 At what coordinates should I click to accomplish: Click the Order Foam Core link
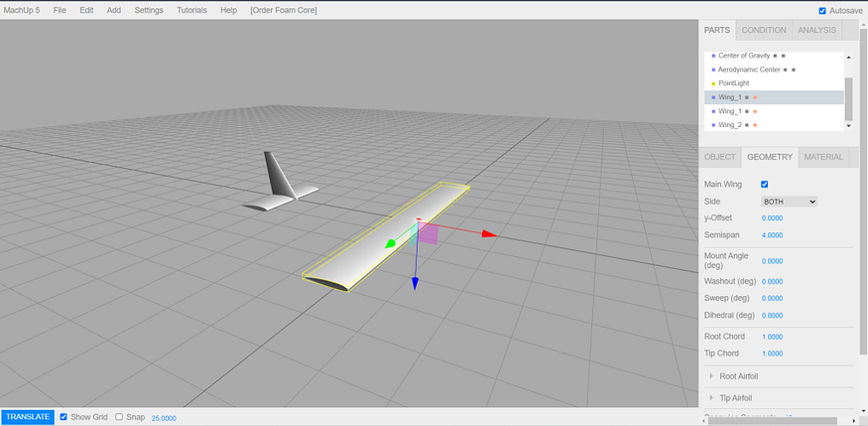[284, 10]
